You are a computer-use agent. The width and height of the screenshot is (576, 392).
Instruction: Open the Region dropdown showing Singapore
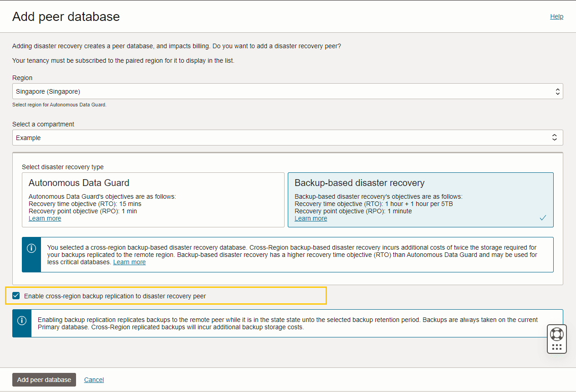[x=287, y=91]
